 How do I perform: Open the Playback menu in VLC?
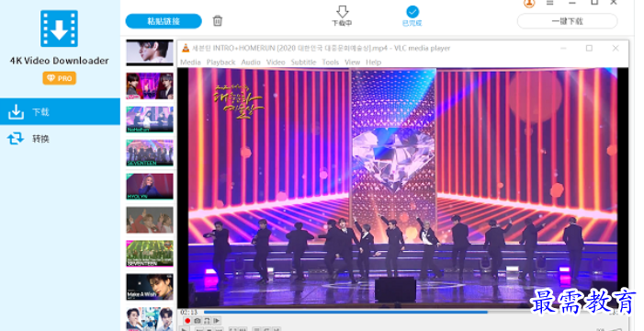point(221,63)
